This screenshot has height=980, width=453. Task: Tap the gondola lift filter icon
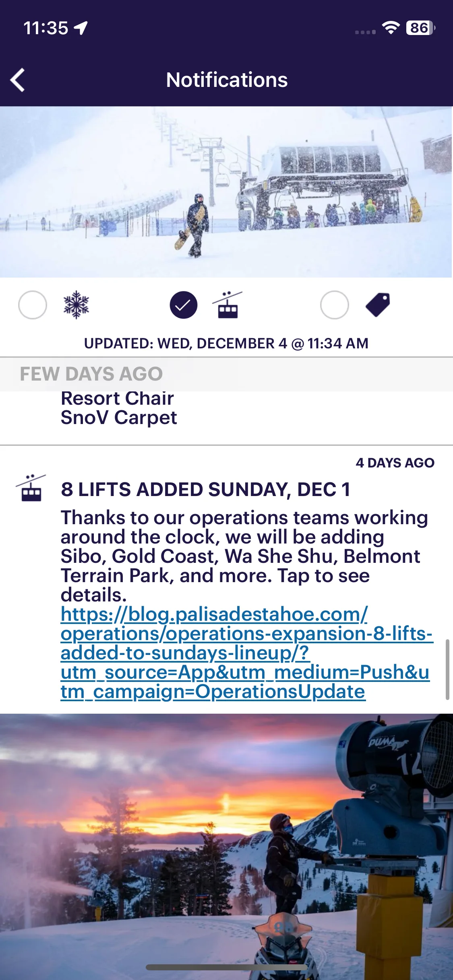point(228,305)
